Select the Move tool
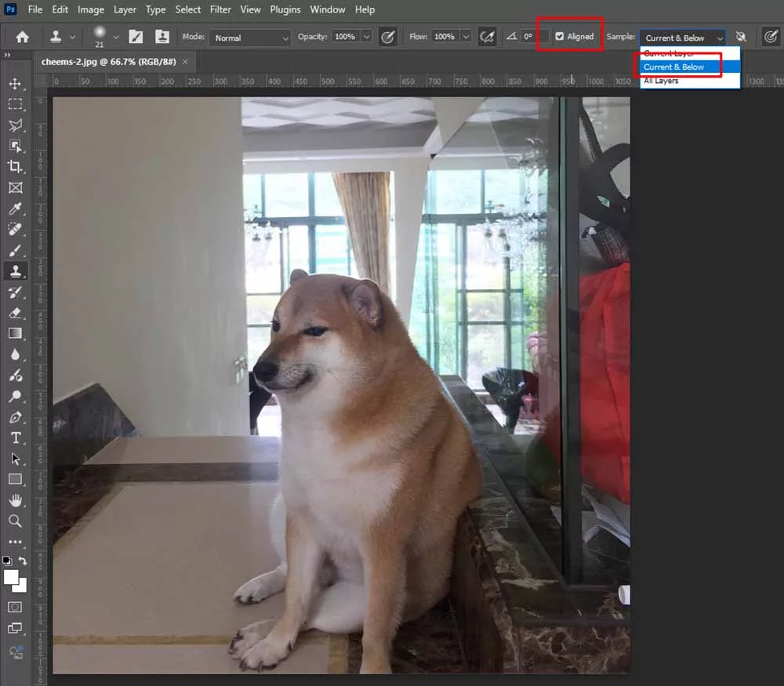Screen dimensions: 784x686 tap(15, 84)
